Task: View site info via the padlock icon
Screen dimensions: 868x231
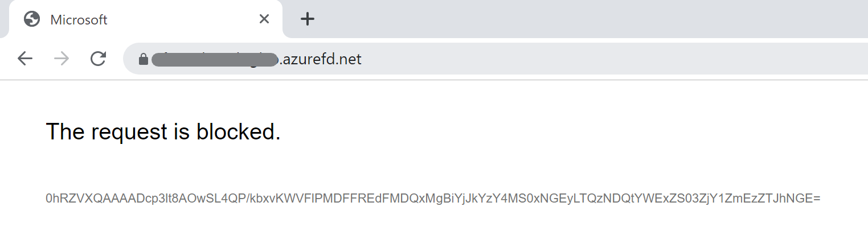Action: coord(143,59)
